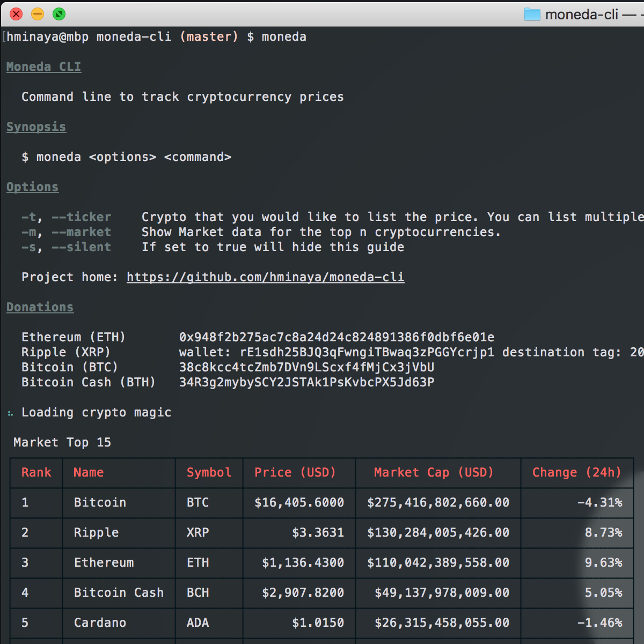Click the 'Command line to track cryptocurrency prices' description
Viewport: 644px width, 644px height.
click(182, 97)
